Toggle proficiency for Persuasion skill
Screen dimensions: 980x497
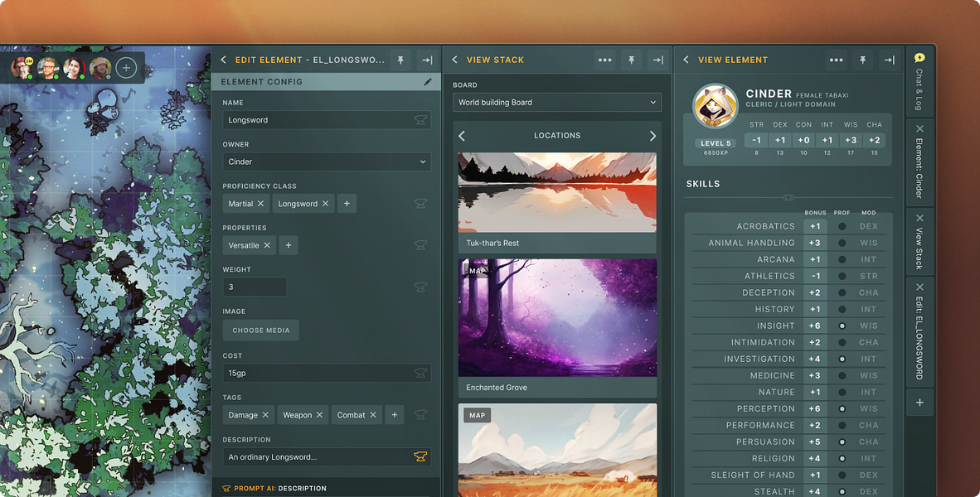pyautogui.click(x=842, y=442)
